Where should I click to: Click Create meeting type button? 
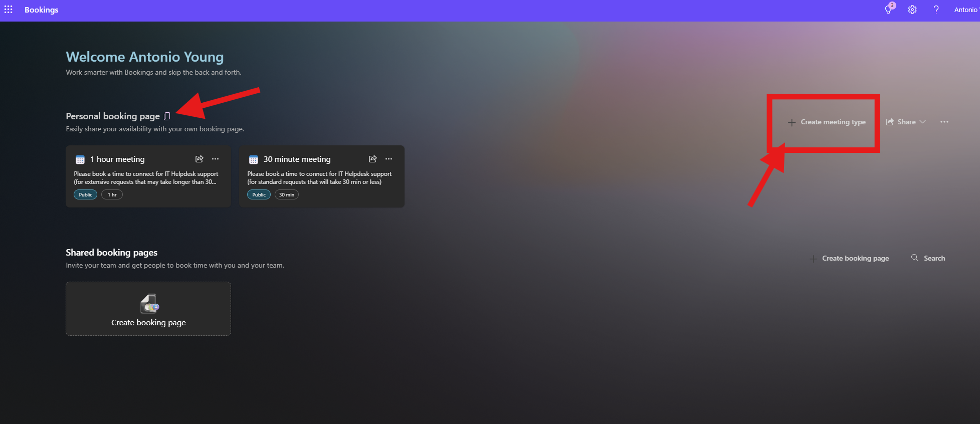click(x=827, y=122)
